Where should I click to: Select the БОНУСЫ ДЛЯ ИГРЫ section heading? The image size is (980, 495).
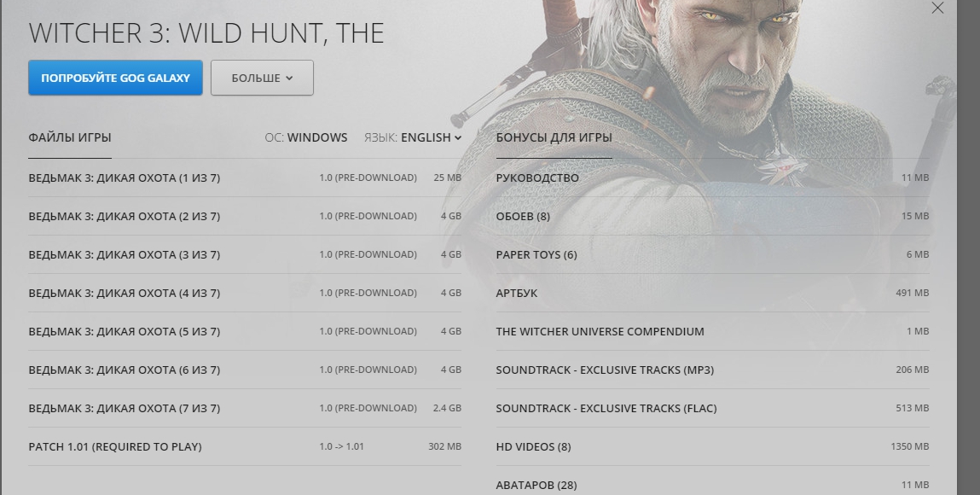[554, 137]
